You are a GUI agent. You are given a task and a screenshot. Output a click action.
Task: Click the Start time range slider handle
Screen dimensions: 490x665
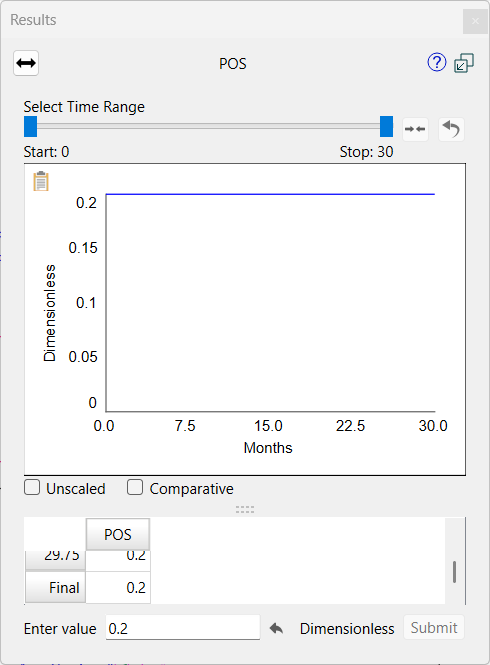31,127
